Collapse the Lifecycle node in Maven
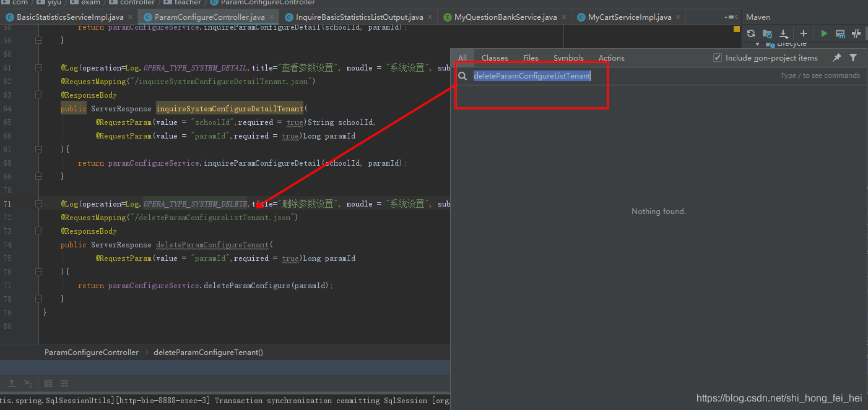 [x=757, y=44]
